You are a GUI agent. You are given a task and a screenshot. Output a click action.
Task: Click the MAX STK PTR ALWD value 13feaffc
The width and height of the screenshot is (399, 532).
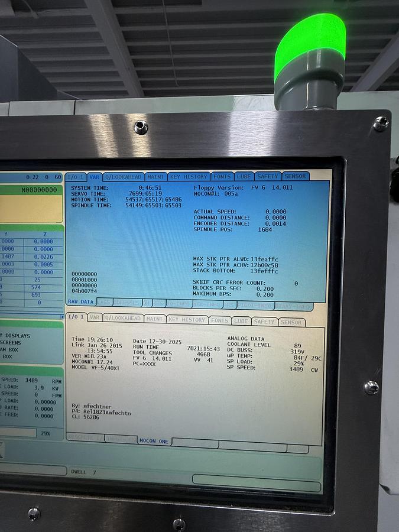[264, 259]
